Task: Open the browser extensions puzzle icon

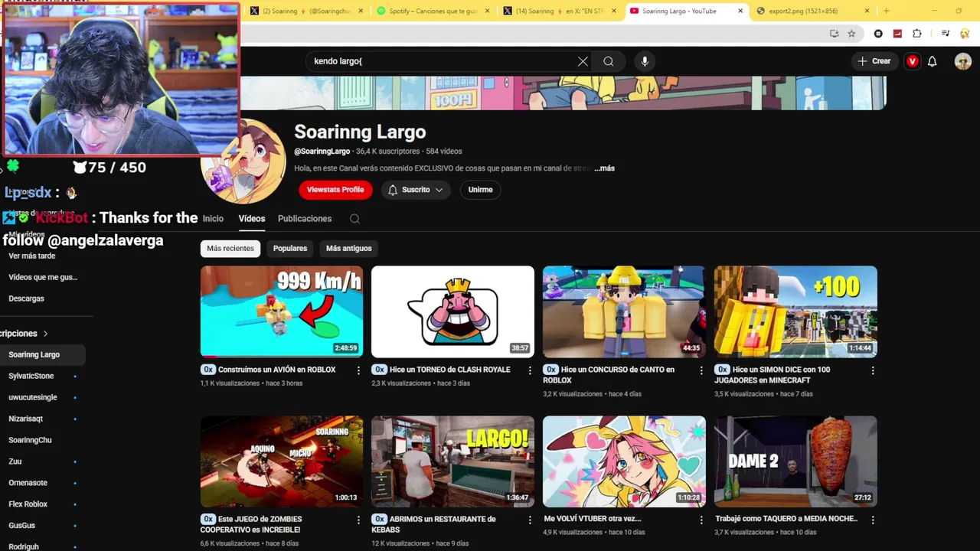Action: pos(917,34)
